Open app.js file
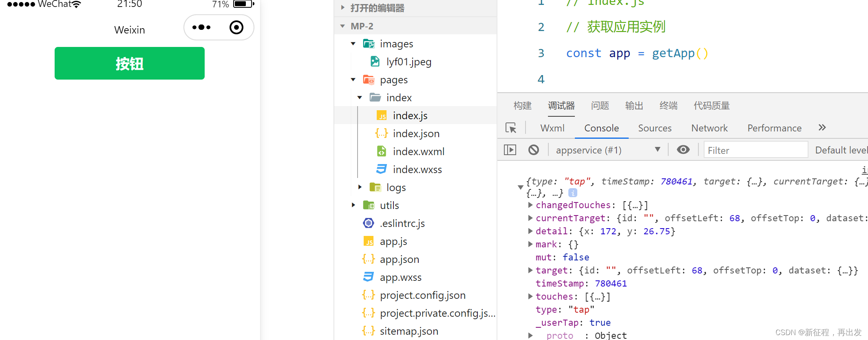Viewport: 868px width, 340px height. (x=393, y=241)
